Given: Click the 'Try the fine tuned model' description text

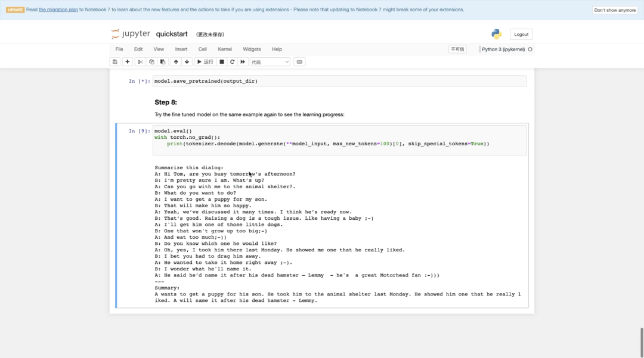Looking at the screenshot, I should pos(249,114).
